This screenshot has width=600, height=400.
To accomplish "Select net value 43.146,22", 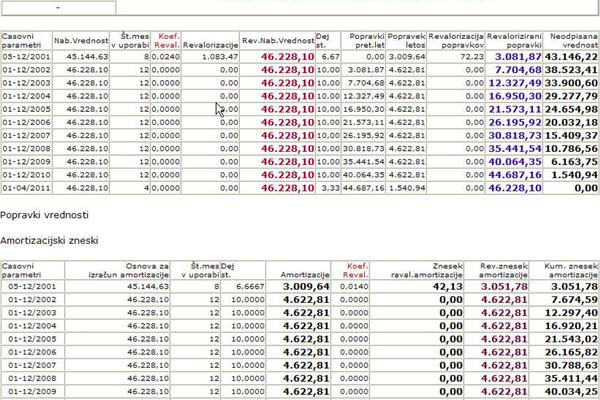I will [571, 57].
